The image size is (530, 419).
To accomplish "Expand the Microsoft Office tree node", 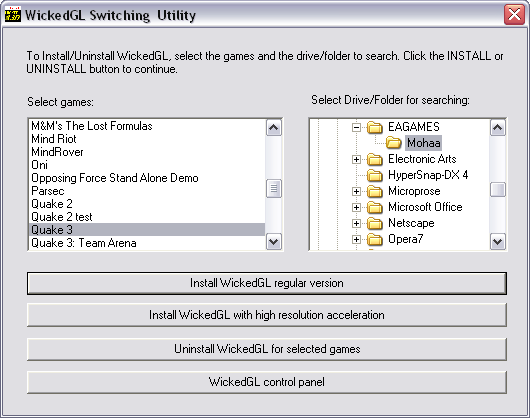I will [x=356, y=207].
